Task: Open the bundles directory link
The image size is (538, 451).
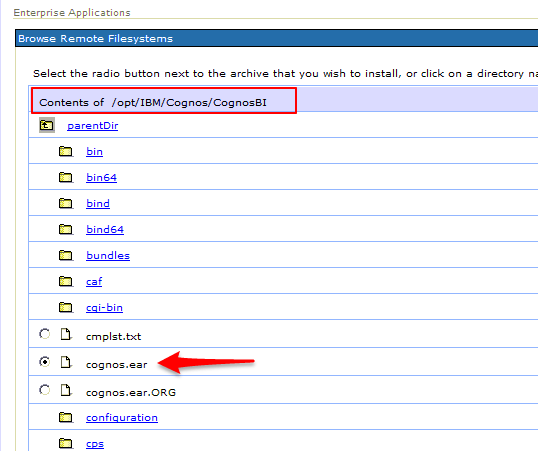Action: pyautogui.click(x=108, y=255)
